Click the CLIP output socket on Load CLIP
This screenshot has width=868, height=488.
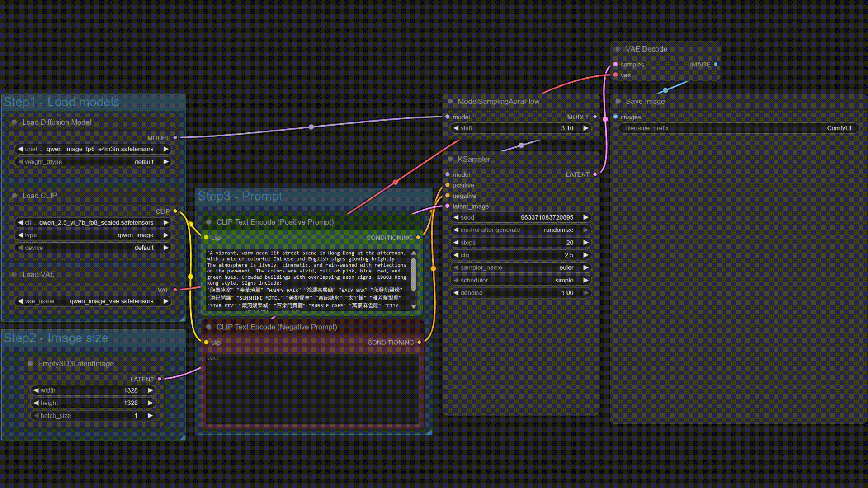[x=175, y=211]
